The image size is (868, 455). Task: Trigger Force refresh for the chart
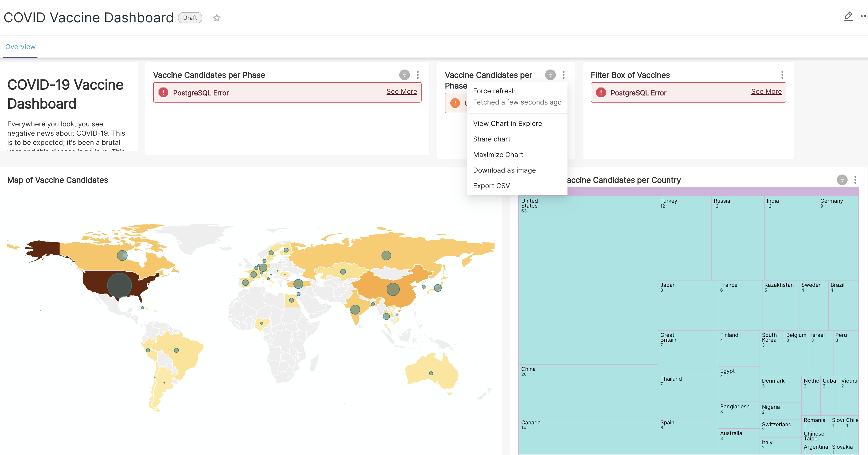coord(494,91)
